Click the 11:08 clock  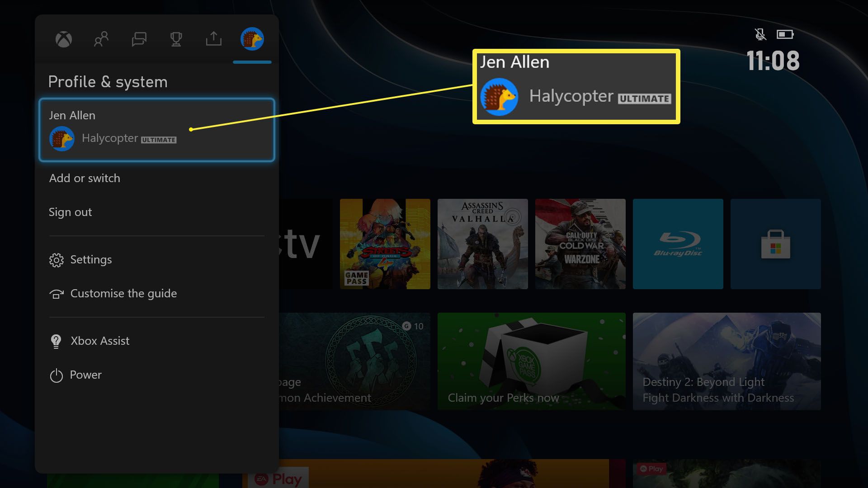pos(773,61)
